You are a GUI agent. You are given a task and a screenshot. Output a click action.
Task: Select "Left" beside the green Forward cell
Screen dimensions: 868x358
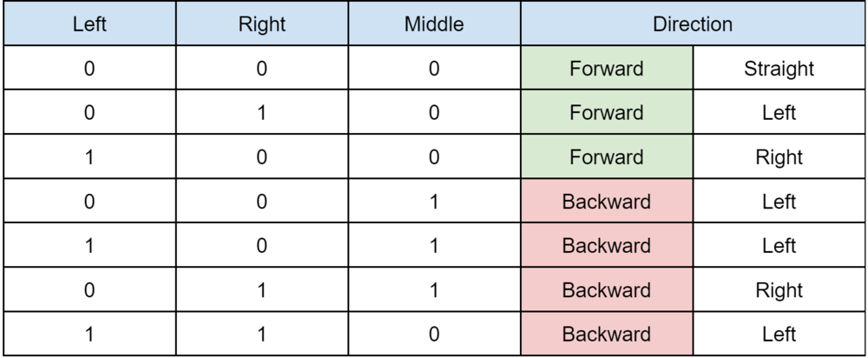(779, 112)
